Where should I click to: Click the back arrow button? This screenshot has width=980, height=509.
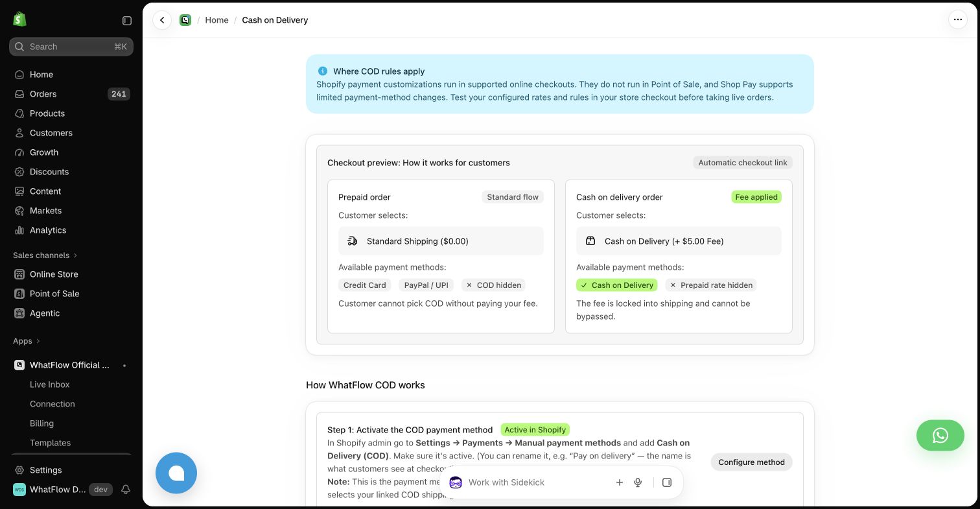[x=162, y=20]
